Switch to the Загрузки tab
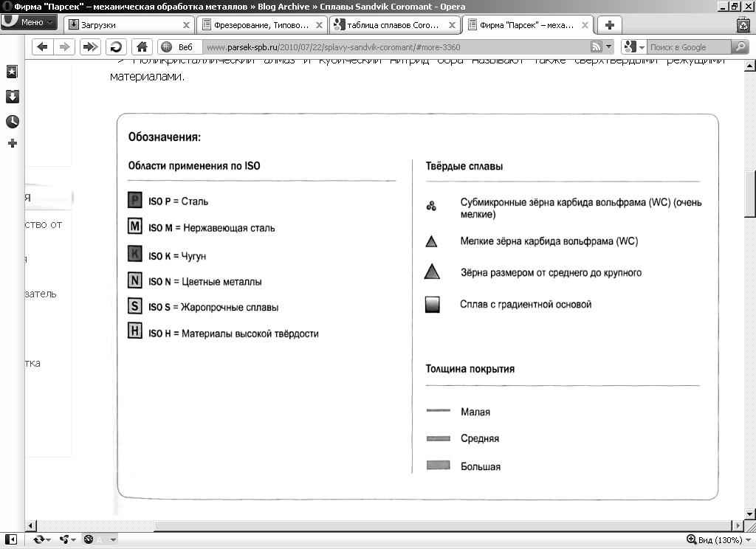 pyautogui.click(x=128, y=24)
